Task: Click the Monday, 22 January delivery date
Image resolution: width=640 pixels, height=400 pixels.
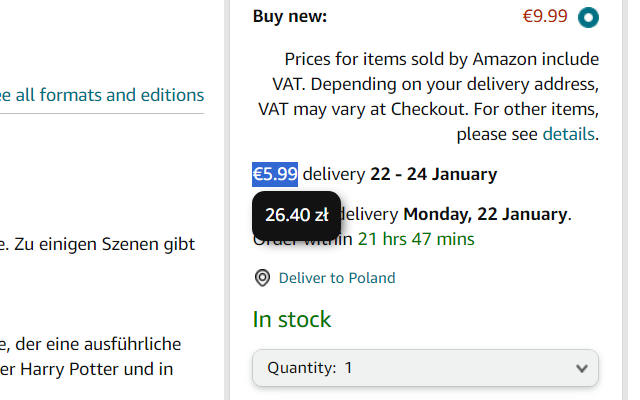Action: click(485, 214)
